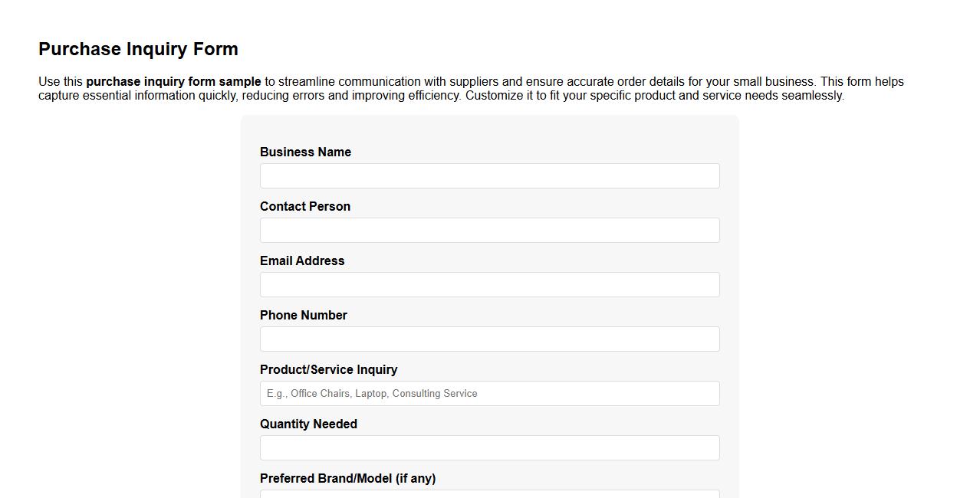This screenshot has height=498, width=980.
Task: Click the 'Preferred Brand/Model (if any)' label
Action: tap(347, 478)
